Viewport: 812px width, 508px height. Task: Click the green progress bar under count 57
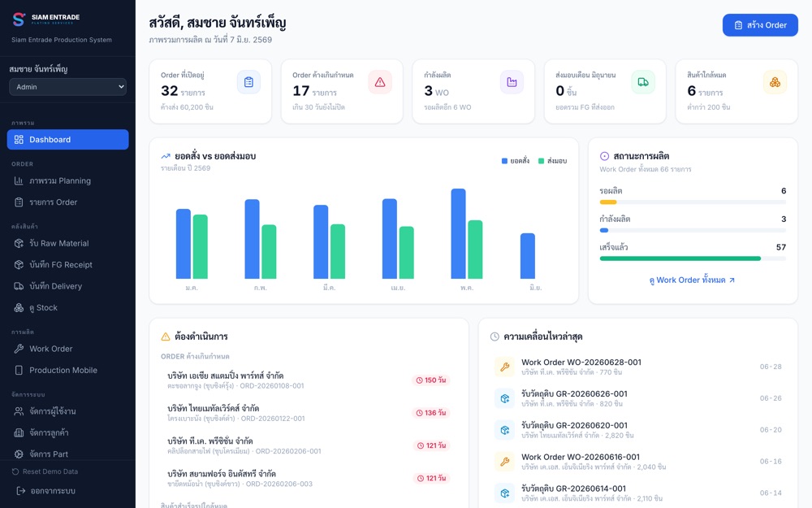(x=680, y=258)
